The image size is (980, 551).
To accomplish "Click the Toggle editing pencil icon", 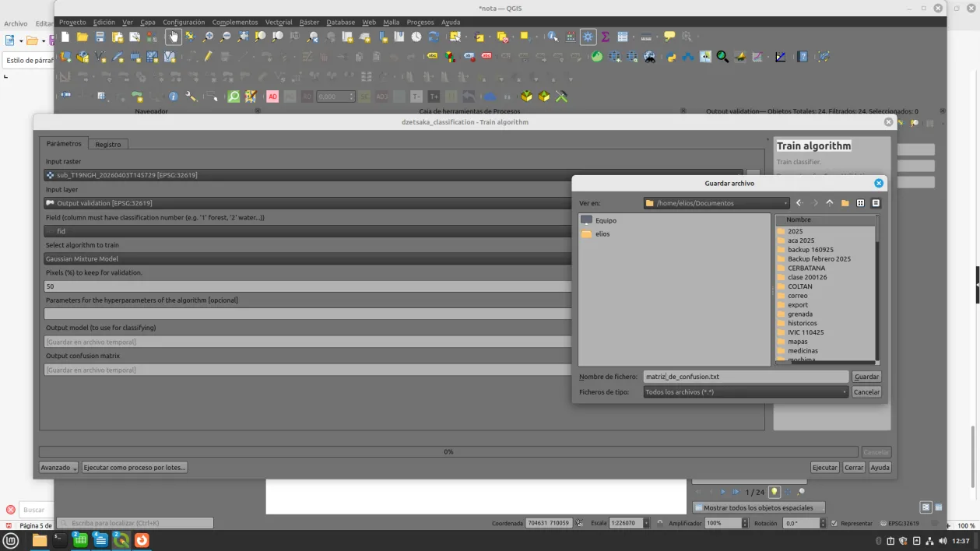I will pos(208,57).
